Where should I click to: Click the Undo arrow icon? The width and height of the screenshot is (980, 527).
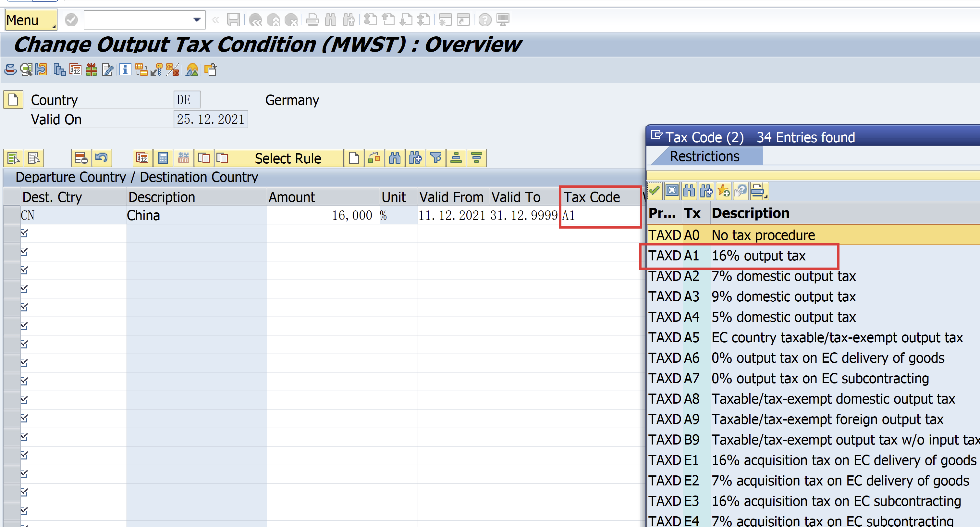coord(102,158)
